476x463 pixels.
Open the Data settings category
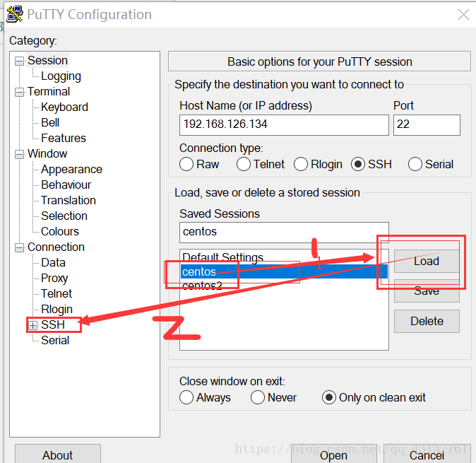pos(53,262)
